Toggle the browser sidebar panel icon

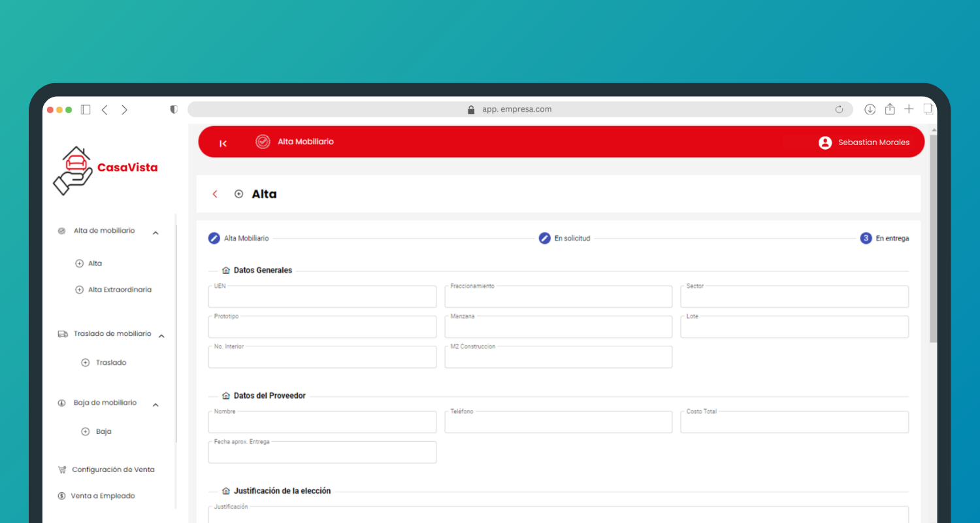[x=86, y=110]
